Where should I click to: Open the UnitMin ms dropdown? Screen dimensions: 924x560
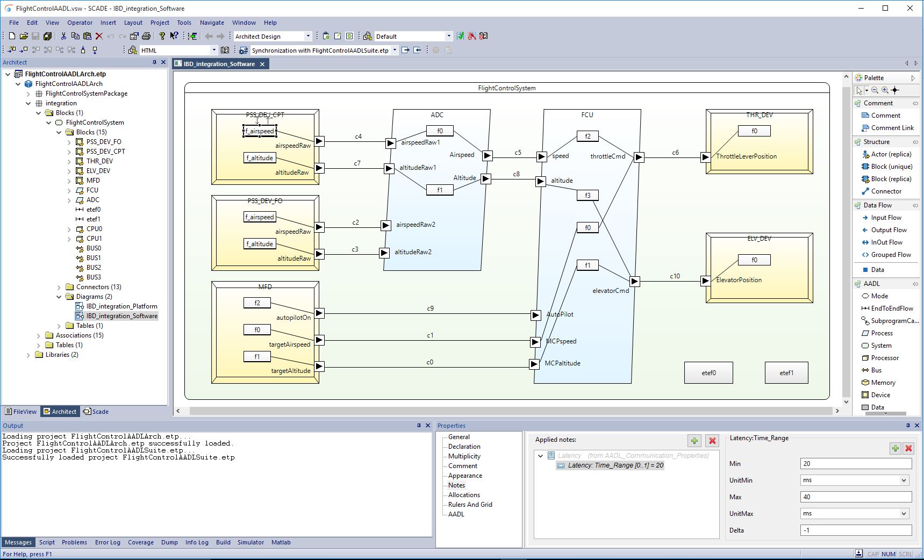(904, 480)
